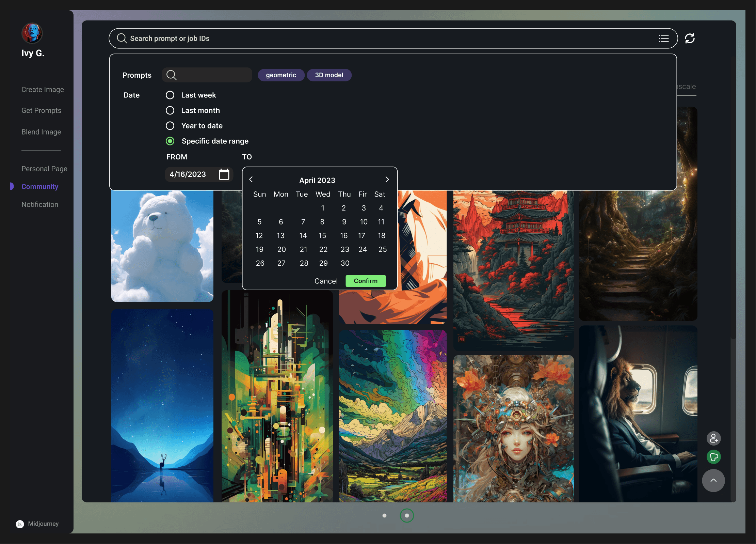Click Cancel in the date picker
Image resolution: width=756 pixels, height=544 pixels.
click(326, 281)
